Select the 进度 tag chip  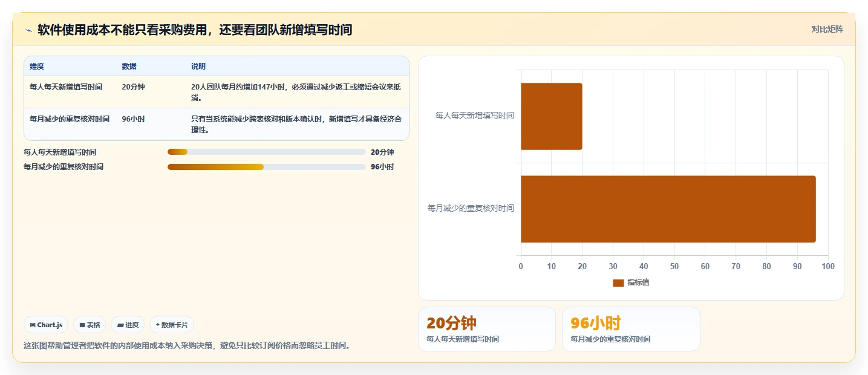pos(128,325)
